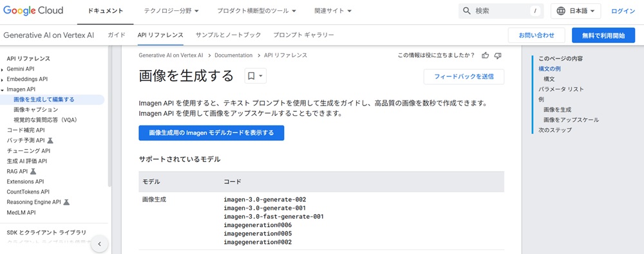Click imagen-3.0-generate-002 code text

click(x=265, y=200)
